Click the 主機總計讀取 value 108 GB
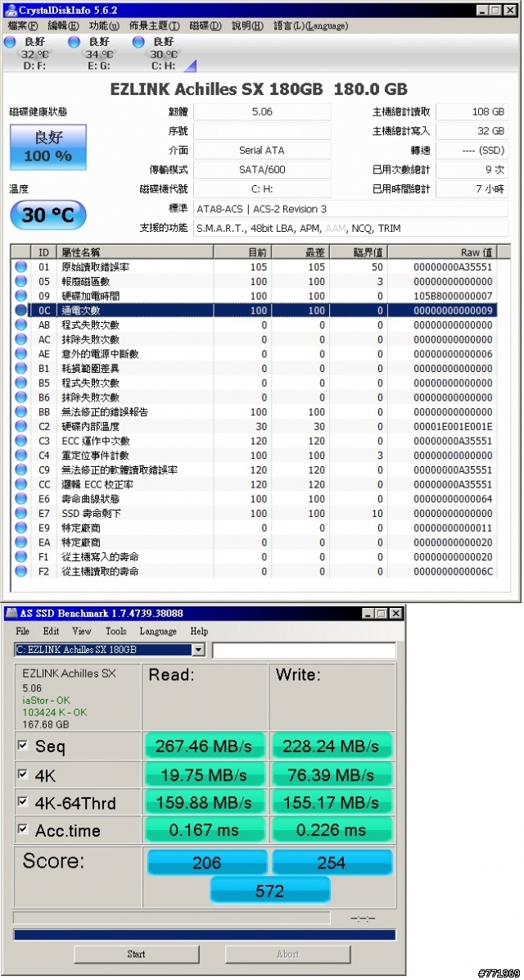The image size is (524, 980). pyautogui.click(x=472, y=112)
